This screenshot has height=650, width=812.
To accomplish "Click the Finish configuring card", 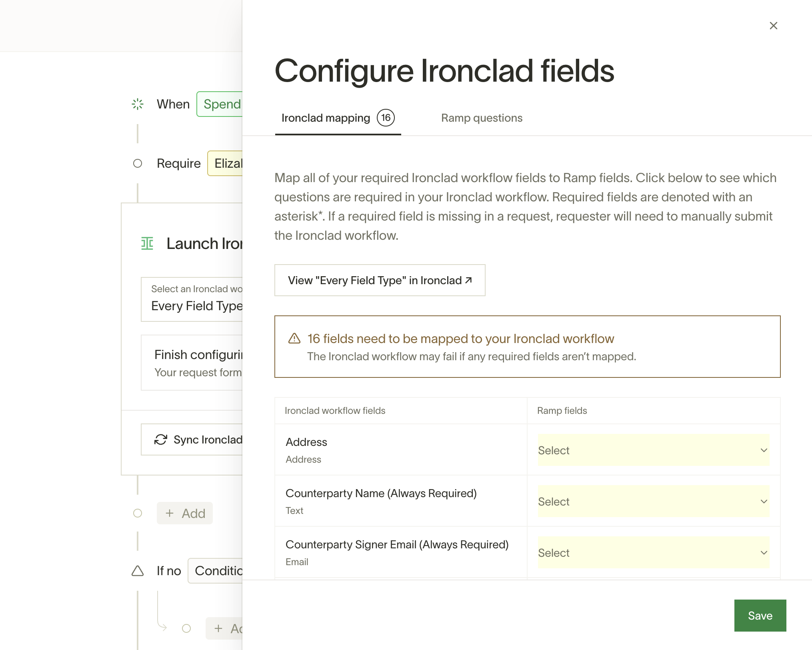I will coord(192,363).
